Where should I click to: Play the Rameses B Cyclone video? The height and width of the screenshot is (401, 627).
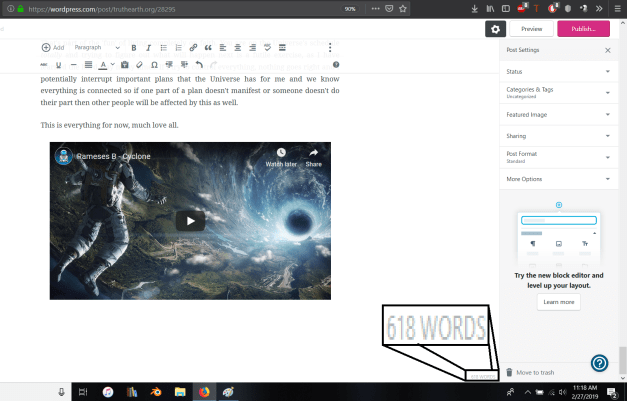click(x=190, y=221)
